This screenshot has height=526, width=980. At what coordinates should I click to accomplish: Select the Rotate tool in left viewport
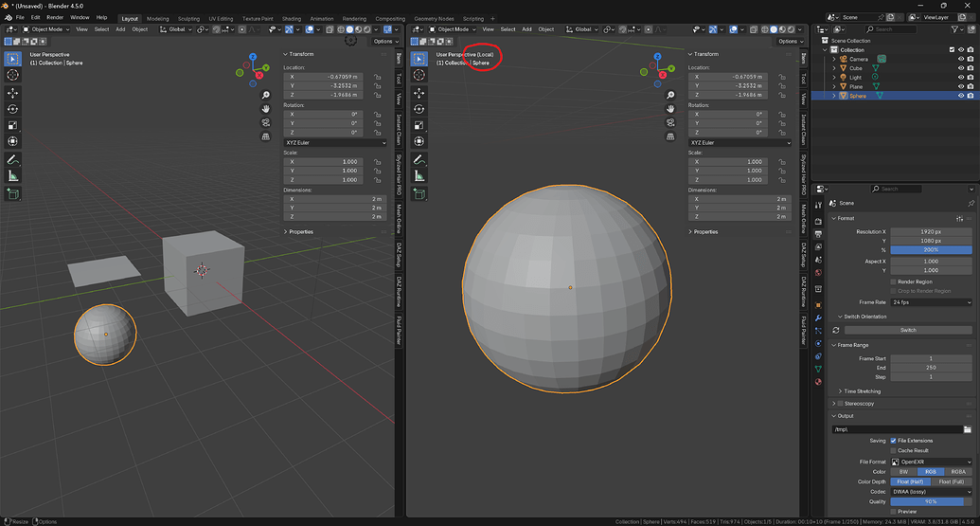click(x=12, y=109)
